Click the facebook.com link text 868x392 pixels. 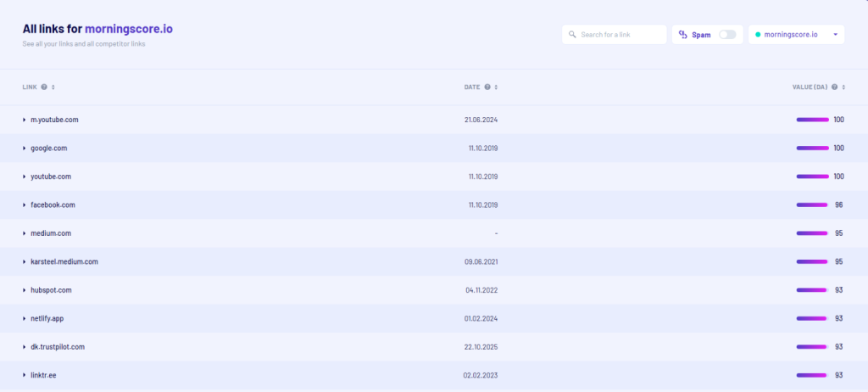click(x=53, y=205)
